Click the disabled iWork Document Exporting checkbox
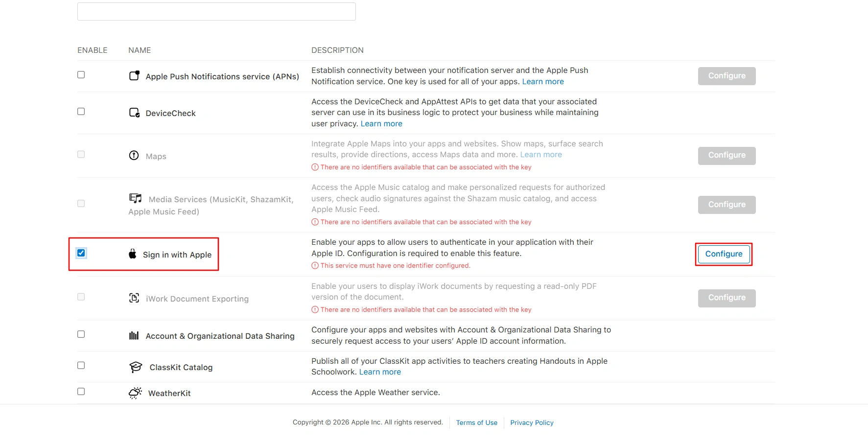Image resolution: width=868 pixels, height=446 pixels. click(81, 297)
